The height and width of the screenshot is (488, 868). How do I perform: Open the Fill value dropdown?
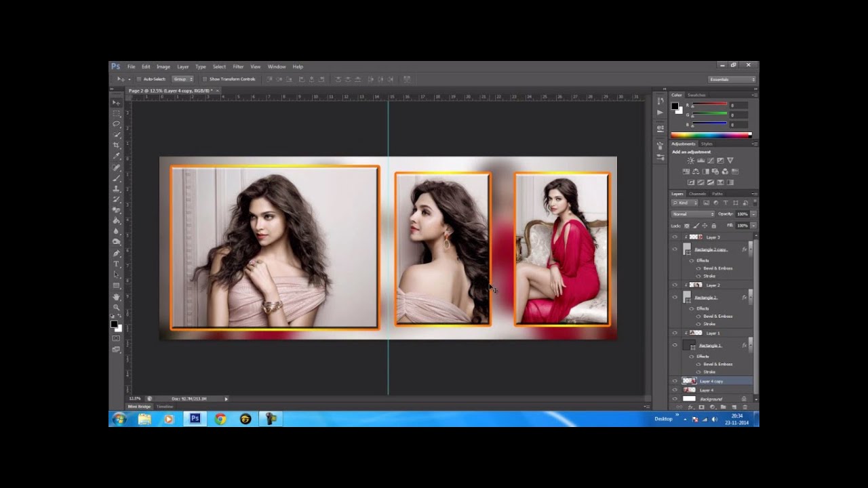753,225
